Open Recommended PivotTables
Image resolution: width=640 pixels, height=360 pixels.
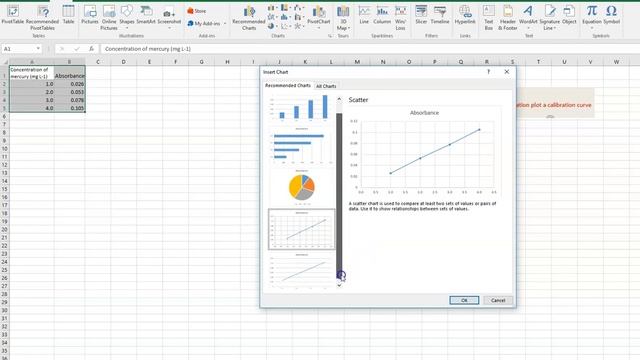click(42, 18)
